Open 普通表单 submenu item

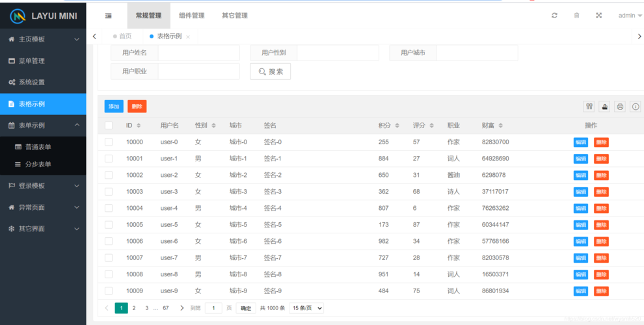coord(43,147)
